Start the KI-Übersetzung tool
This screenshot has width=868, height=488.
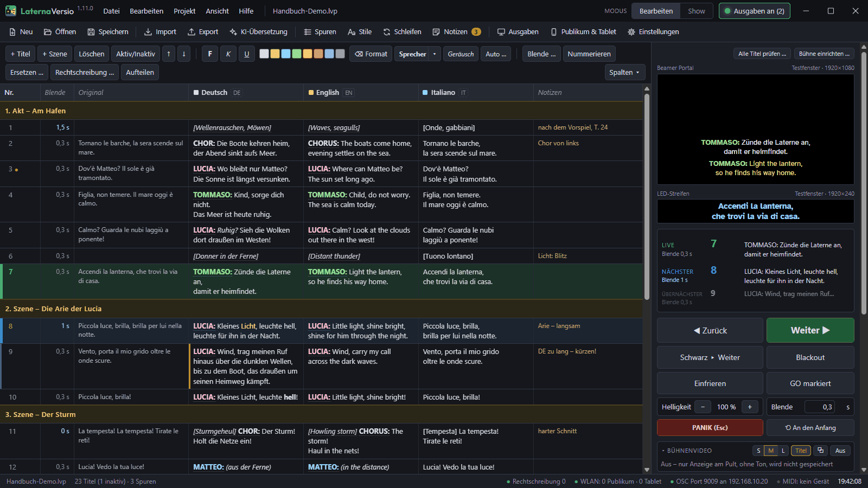258,32
